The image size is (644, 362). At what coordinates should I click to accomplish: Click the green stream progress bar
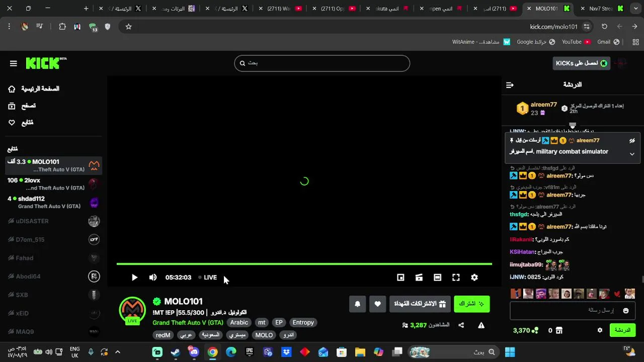pyautogui.click(x=304, y=263)
